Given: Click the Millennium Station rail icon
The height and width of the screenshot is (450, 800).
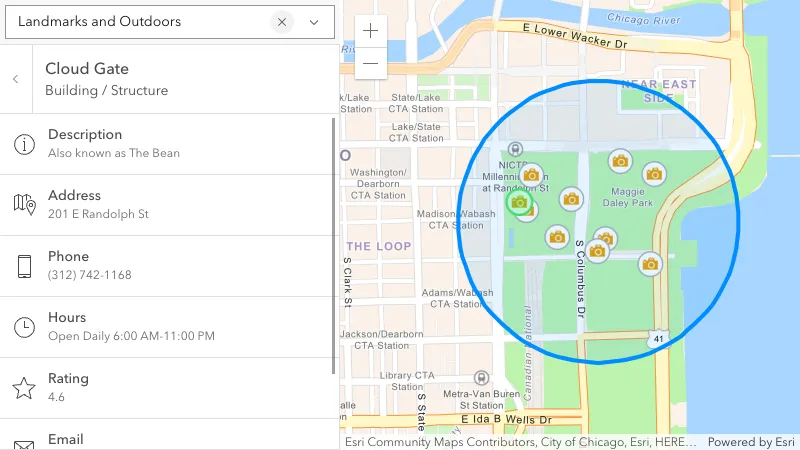Looking at the screenshot, I should point(516,149).
